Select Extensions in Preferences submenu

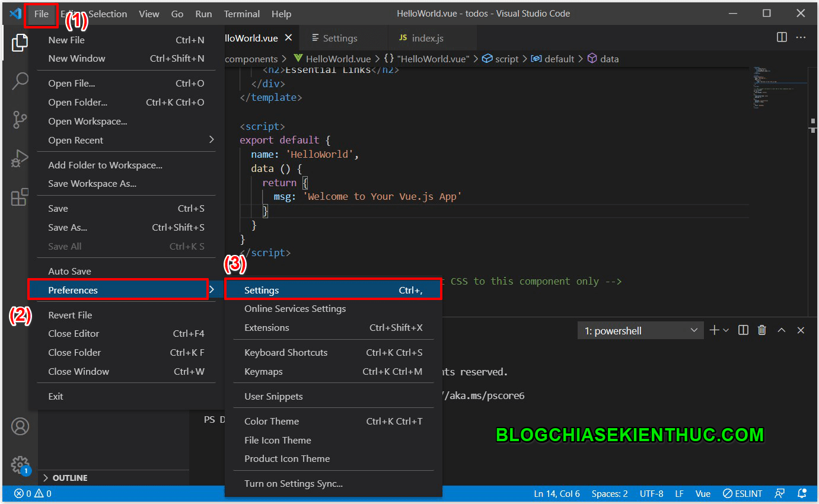333,327
